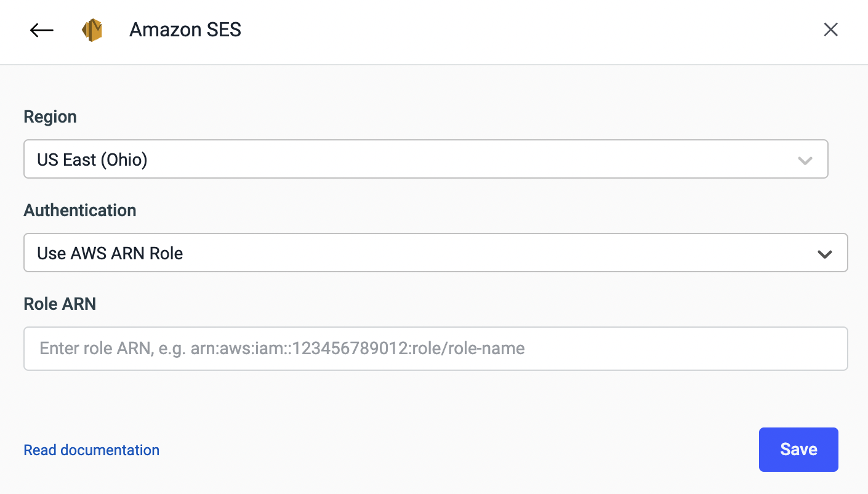Click the Region dropdown chevron arrow
The height and width of the screenshot is (494, 868).
pos(805,160)
